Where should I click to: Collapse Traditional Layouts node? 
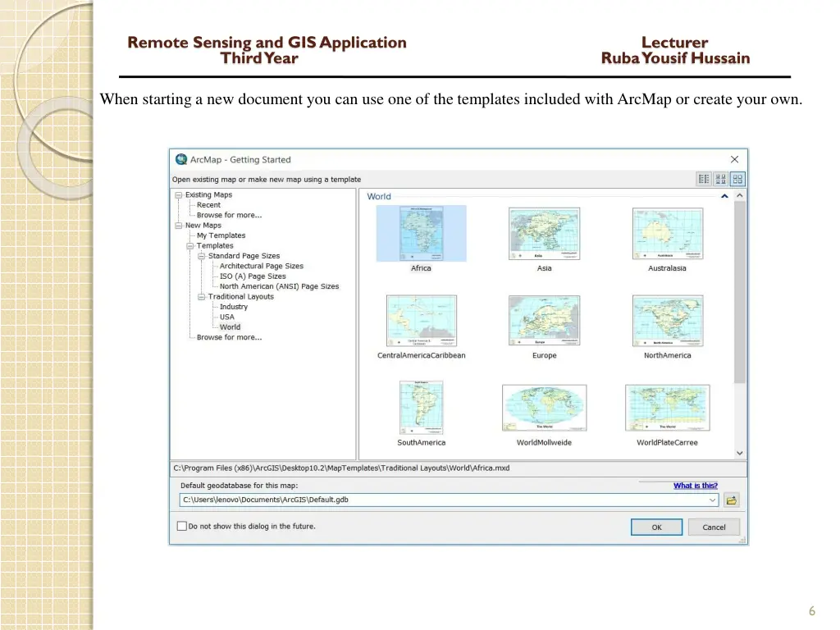click(x=202, y=297)
